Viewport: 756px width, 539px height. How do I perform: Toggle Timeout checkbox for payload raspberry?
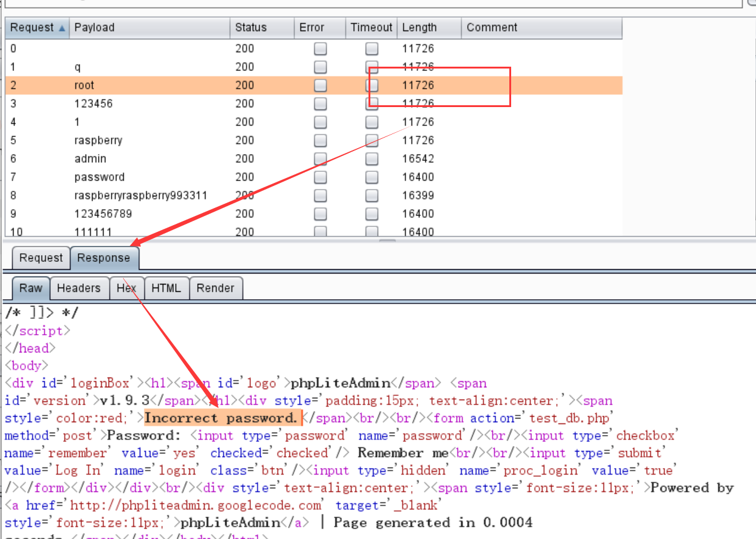(372, 141)
